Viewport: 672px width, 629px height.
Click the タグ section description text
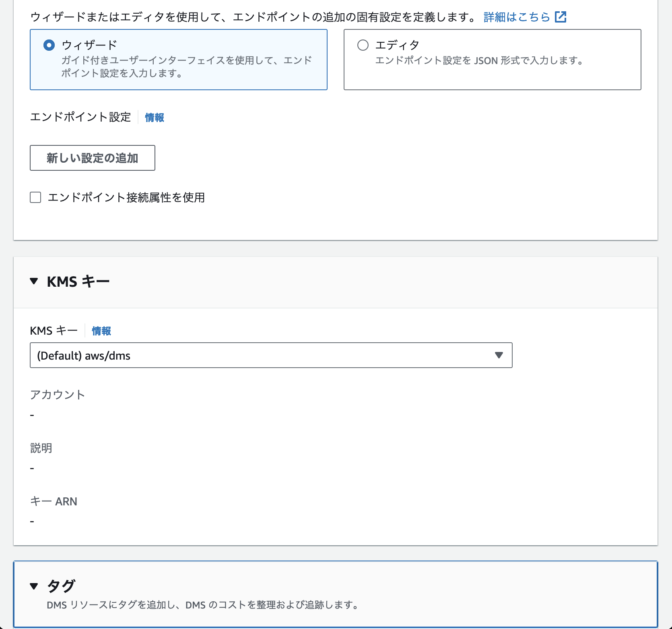pyautogui.click(x=202, y=605)
